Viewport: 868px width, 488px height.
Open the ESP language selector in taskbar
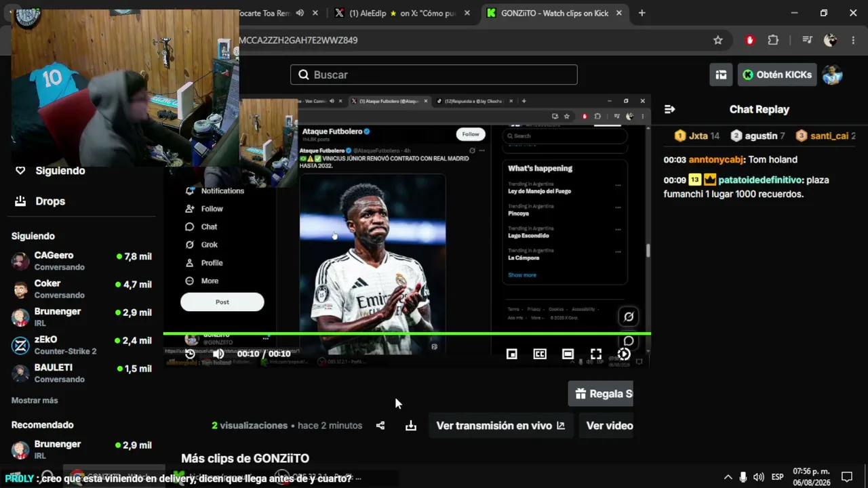pos(777,476)
